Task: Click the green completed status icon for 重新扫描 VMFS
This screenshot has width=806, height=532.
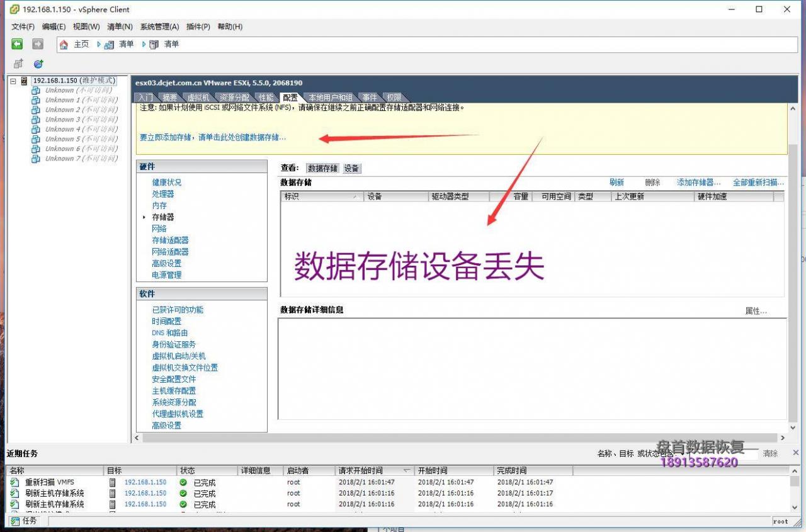Action: 183,482
